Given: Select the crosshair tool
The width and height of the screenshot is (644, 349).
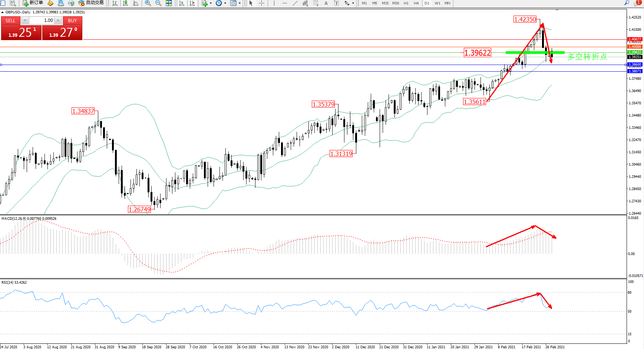Looking at the screenshot, I should coord(261,3).
